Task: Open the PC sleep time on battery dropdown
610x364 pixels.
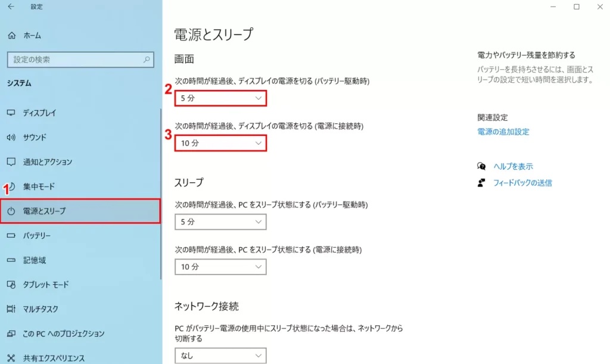Action: (220, 222)
